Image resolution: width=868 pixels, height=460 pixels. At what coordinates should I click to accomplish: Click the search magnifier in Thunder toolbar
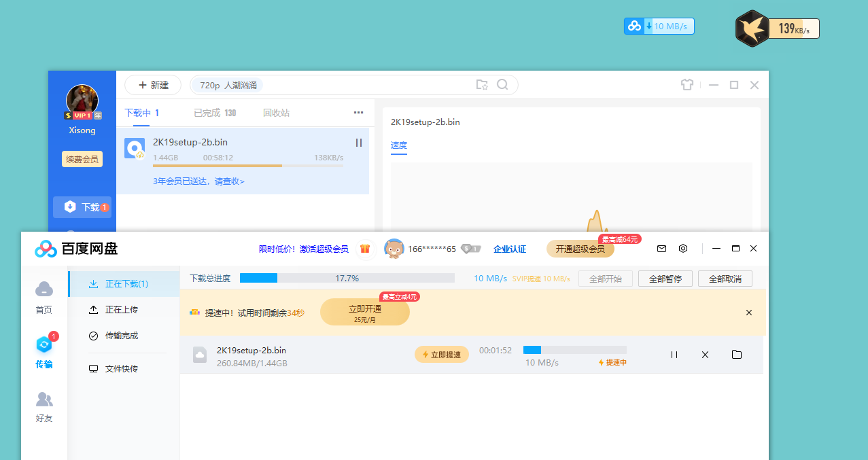tap(503, 84)
